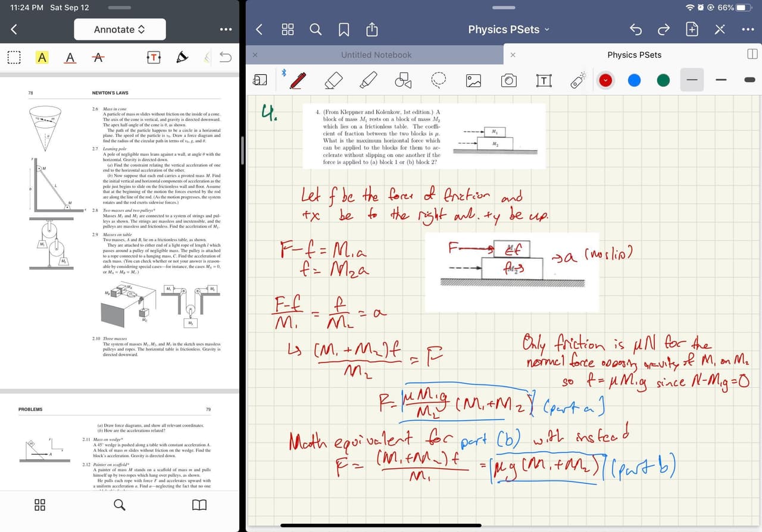Select the rectangular selection tool in PDF reader
Viewport: 762px width, 532px height.
(x=14, y=57)
